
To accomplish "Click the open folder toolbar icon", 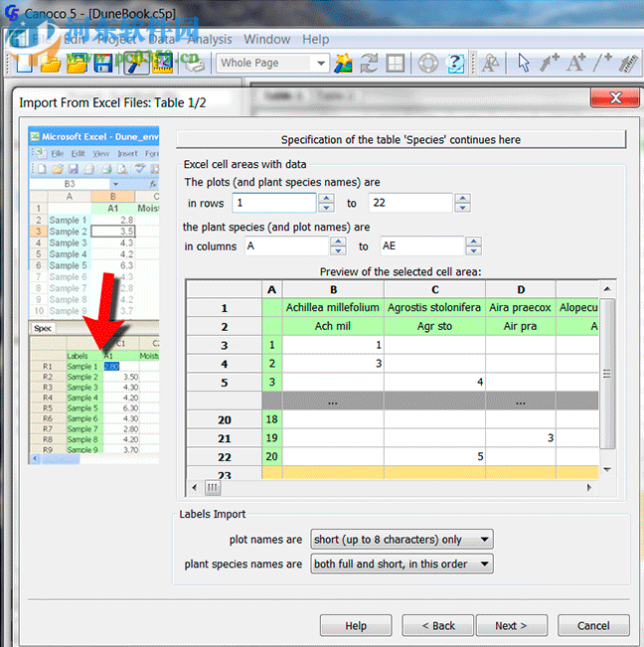I will (x=51, y=64).
